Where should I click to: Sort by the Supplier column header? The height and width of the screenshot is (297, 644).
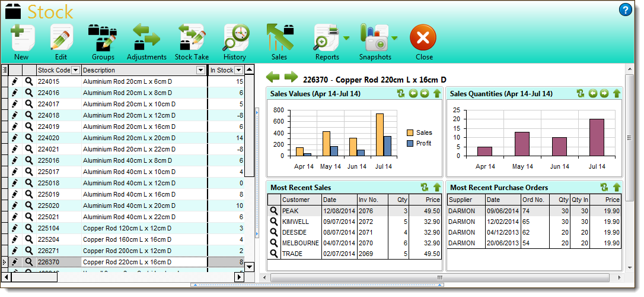466,200
